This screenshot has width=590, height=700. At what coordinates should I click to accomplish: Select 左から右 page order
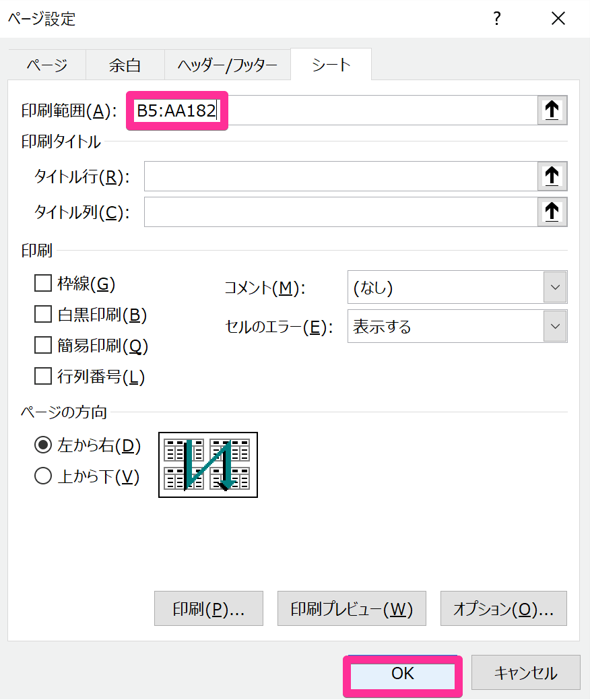43,445
